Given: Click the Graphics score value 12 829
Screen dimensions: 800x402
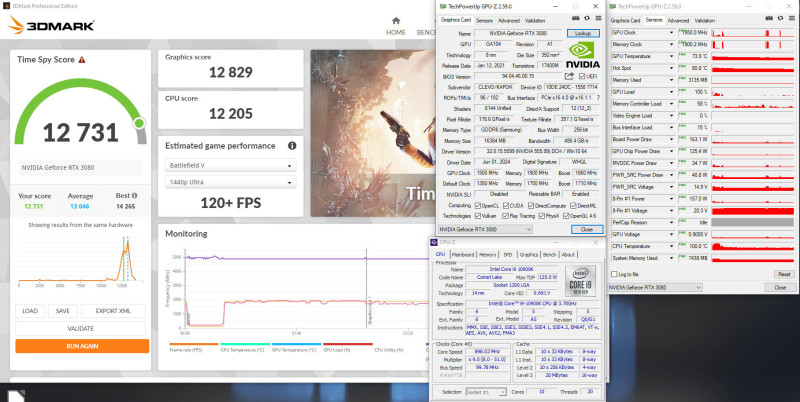Looking at the screenshot, I should [x=231, y=72].
